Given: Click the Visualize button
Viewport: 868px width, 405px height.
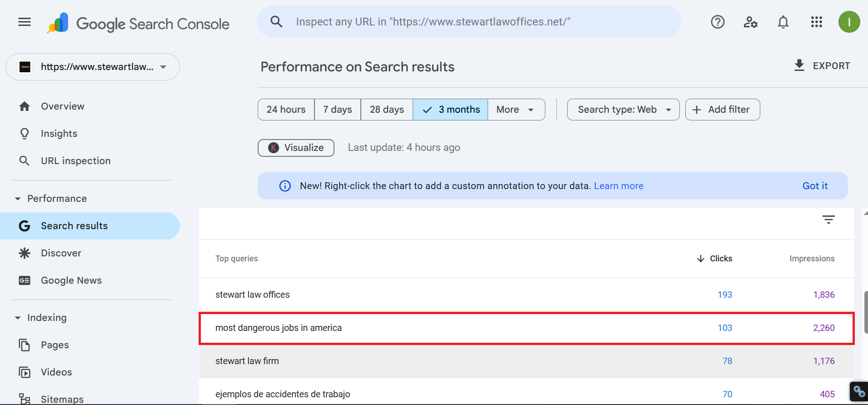Looking at the screenshot, I should point(296,148).
